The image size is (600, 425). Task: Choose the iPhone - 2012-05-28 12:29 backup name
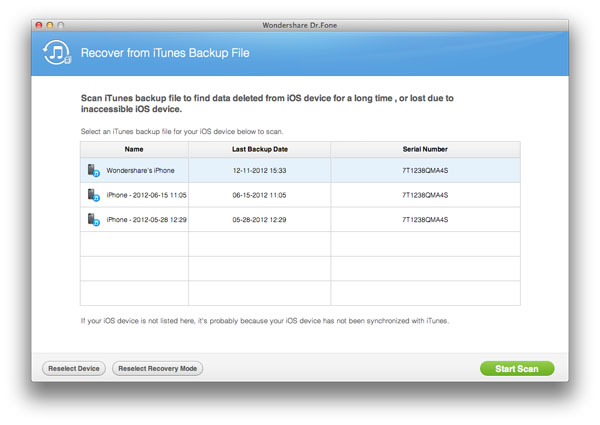click(146, 220)
